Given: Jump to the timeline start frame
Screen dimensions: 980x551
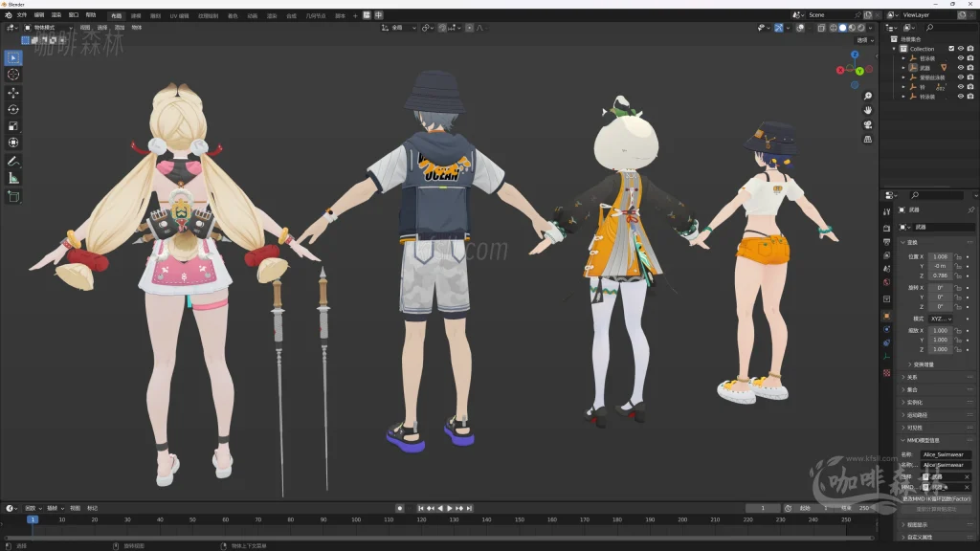Looking at the screenshot, I should point(421,509).
